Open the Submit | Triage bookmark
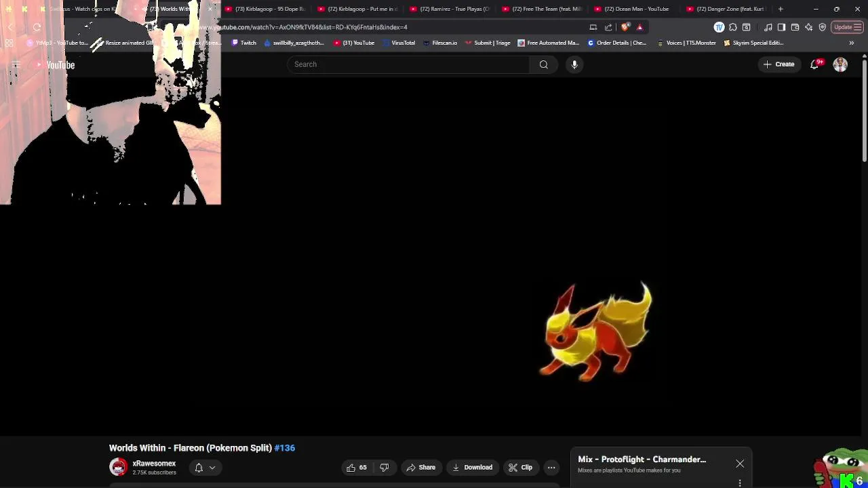This screenshot has width=868, height=488. [488, 43]
